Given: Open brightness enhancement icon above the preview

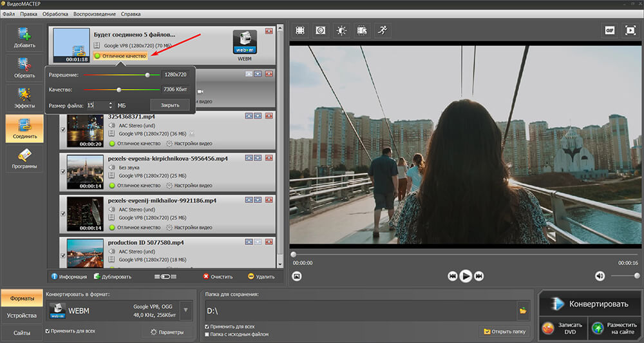Looking at the screenshot, I should tap(341, 30).
